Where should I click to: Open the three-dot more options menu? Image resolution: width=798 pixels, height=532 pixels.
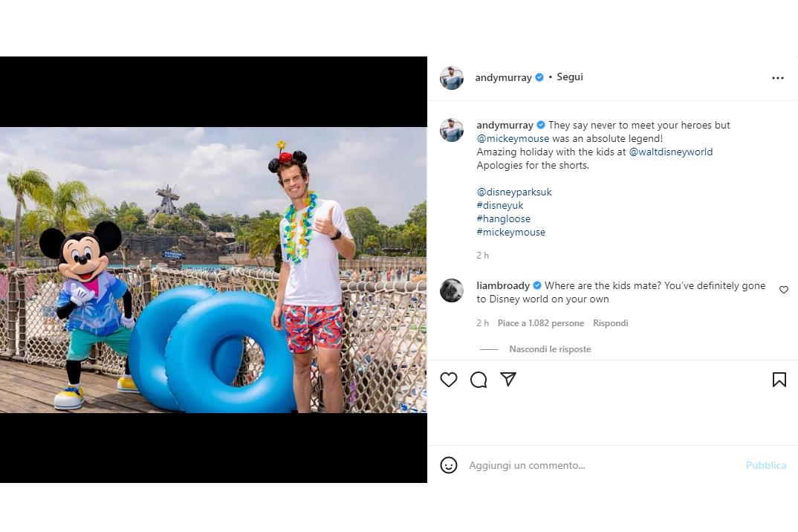[x=778, y=78]
